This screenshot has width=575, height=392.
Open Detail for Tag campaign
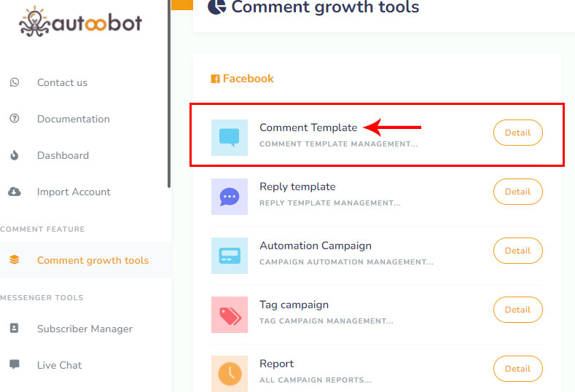517,310
